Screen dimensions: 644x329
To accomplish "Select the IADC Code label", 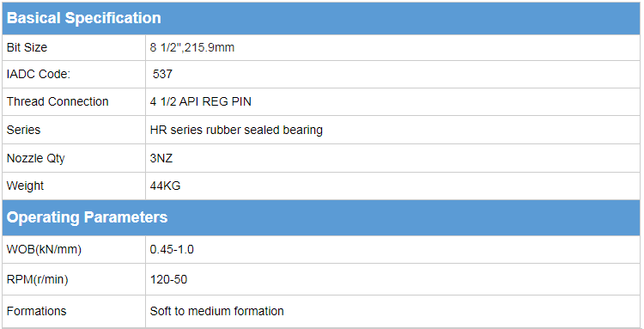I will (x=39, y=75).
